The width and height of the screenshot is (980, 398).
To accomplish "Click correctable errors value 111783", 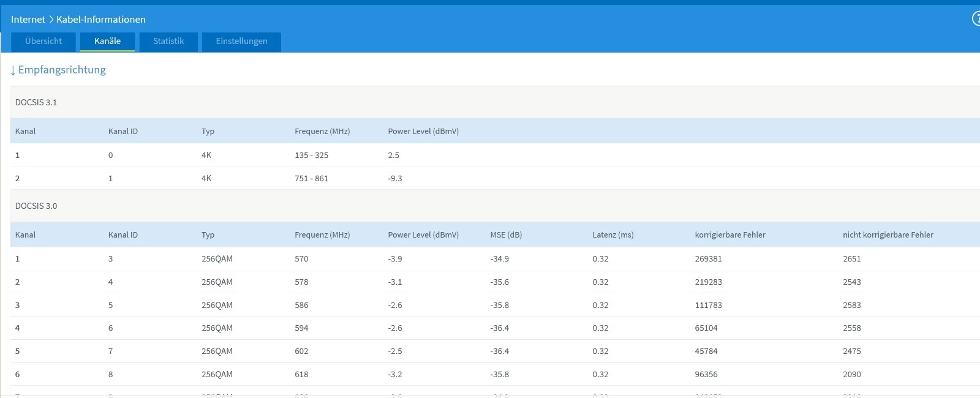I will point(708,306).
